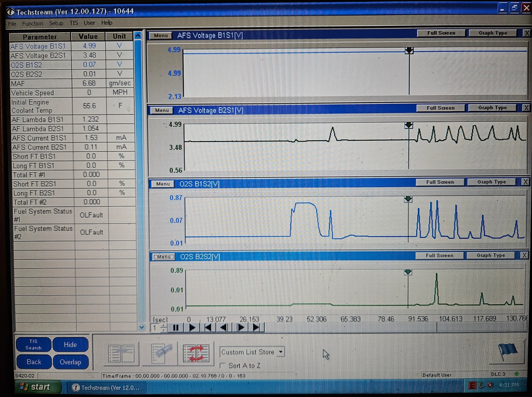Open Menu for AFS Voltage B2S1 graph
Screen dimensions: 532x397
pyautogui.click(x=162, y=110)
